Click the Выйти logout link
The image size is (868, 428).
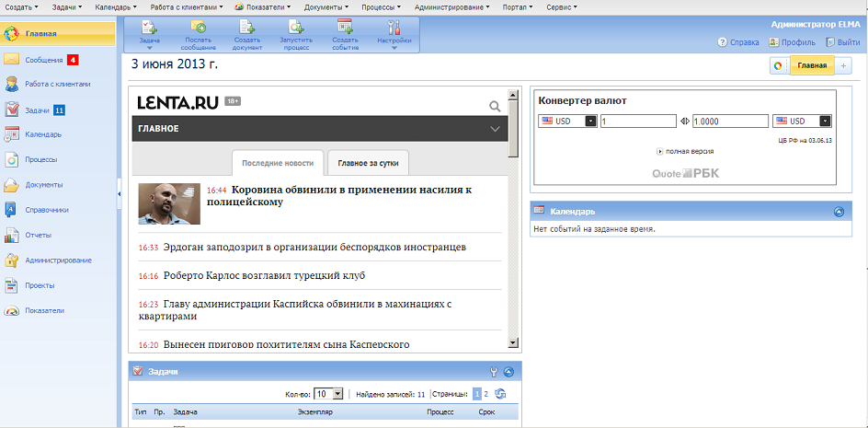coord(843,42)
